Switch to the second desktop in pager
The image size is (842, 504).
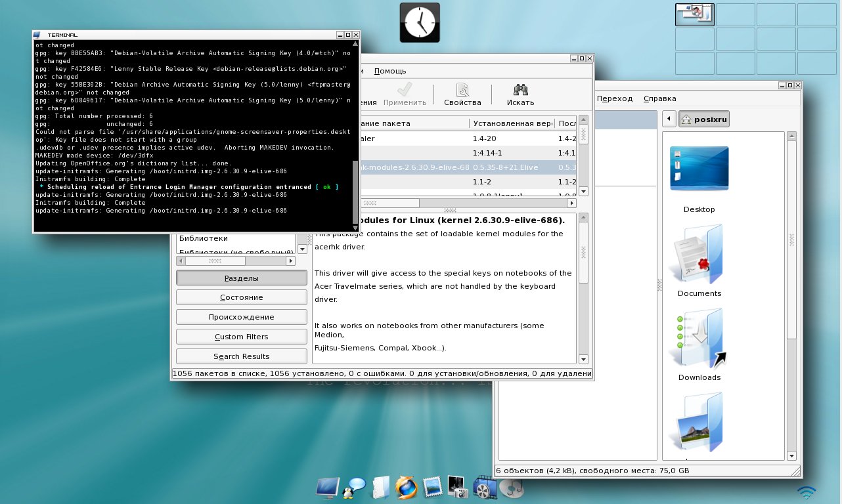click(735, 14)
